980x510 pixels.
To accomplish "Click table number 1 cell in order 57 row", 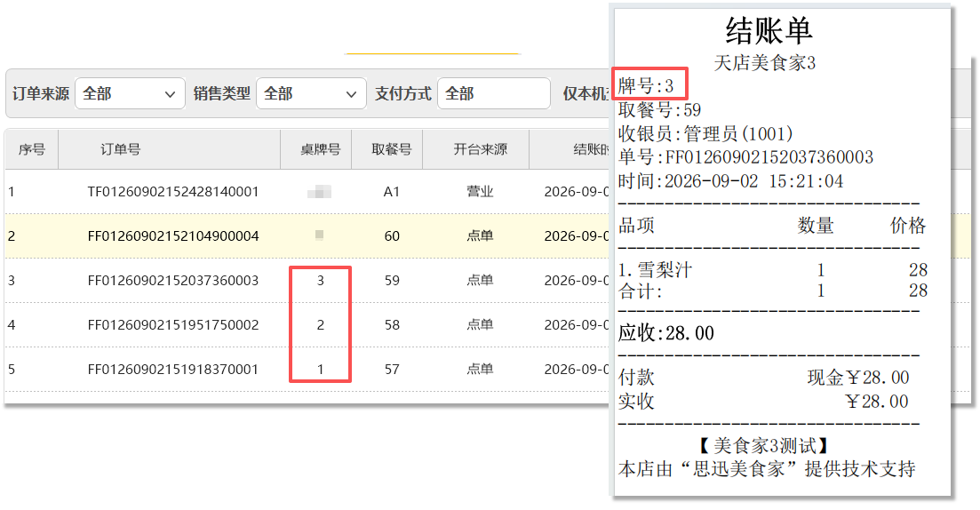I will click(321, 370).
